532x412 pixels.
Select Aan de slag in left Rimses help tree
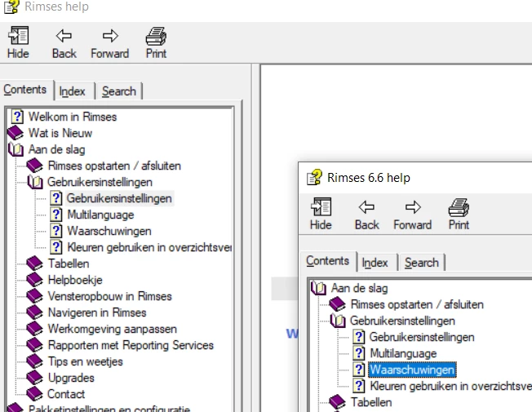tap(56, 149)
